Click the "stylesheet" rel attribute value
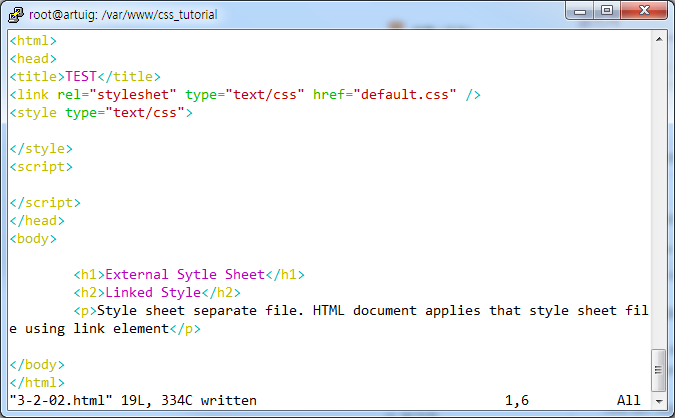The image size is (675, 418). point(133,94)
